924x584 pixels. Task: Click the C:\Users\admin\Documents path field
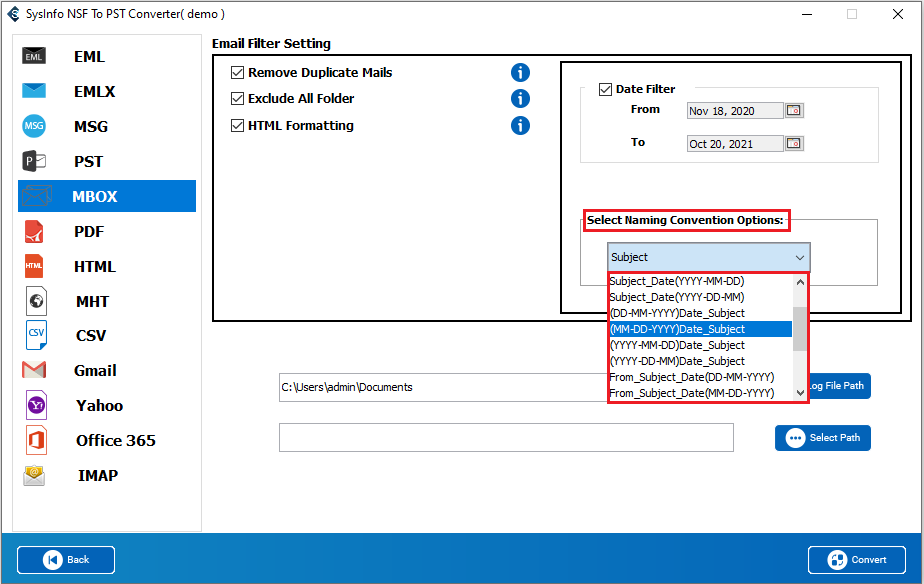coord(440,387)
